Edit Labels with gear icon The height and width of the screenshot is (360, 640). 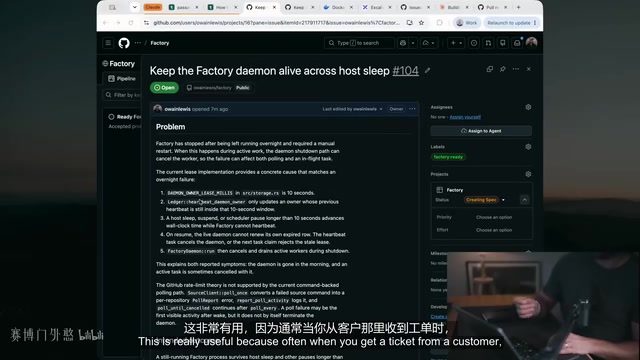pos(528,147)
